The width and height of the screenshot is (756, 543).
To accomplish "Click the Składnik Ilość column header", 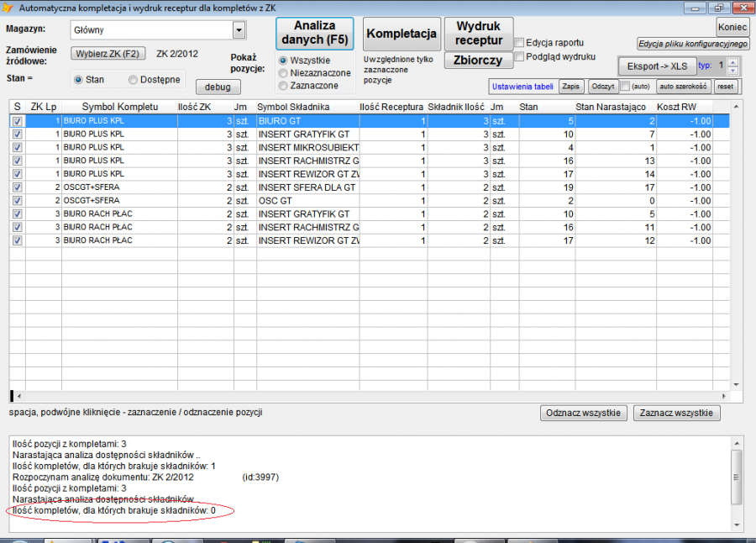I will tap(459, 107).
